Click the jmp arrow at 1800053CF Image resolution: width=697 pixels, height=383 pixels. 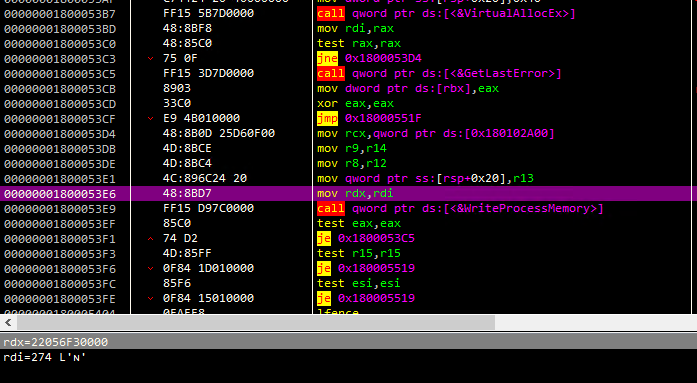point(150,118)
